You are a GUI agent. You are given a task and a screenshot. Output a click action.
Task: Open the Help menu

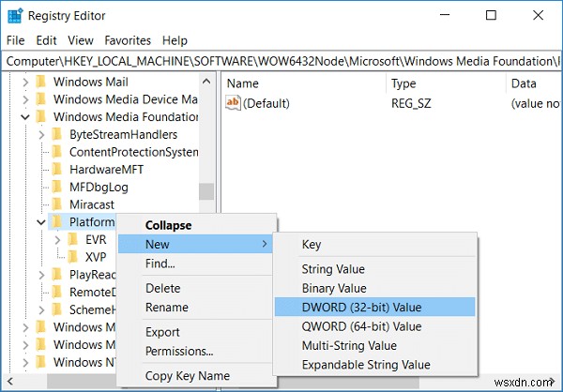pos(175,40)
